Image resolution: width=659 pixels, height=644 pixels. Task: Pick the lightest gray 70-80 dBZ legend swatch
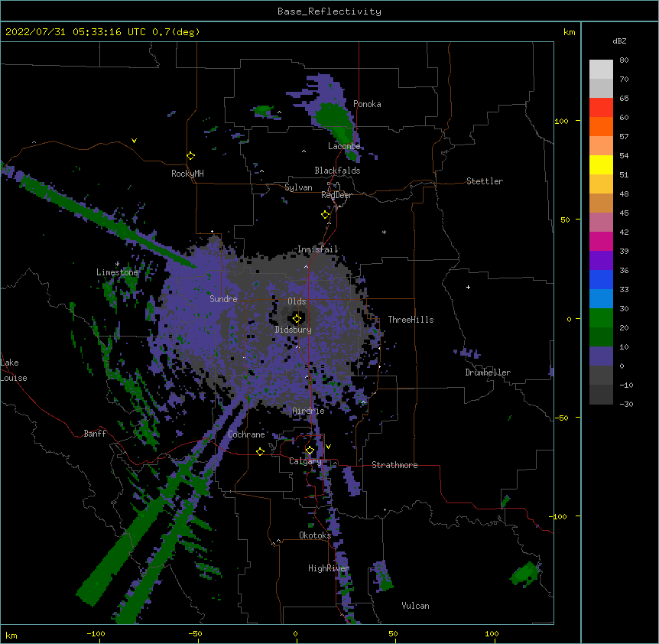(x=601, y=70)
